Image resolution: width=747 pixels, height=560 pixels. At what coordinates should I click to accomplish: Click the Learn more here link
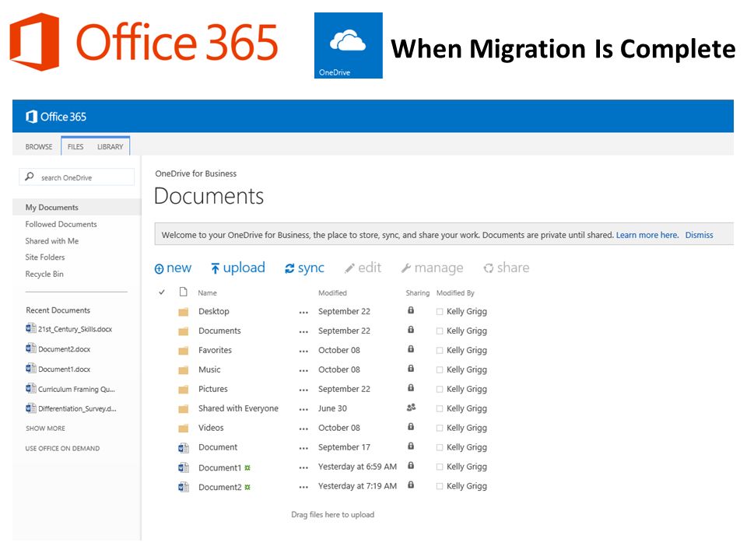pyautogui.click(x=647, y=235)
